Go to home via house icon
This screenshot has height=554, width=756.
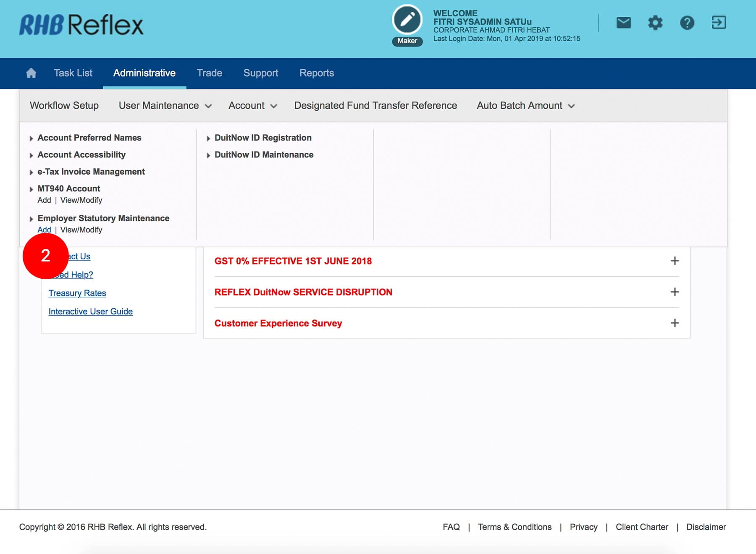[x=31, y=73]
